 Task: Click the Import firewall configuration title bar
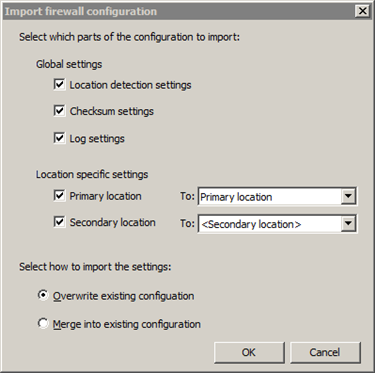click(x=178, y=11)
